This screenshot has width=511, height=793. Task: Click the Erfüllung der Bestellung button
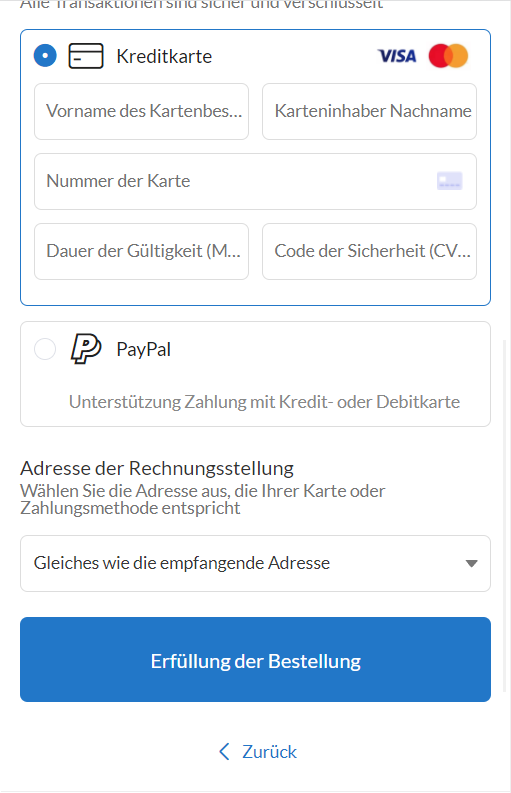tap(256, 659)
